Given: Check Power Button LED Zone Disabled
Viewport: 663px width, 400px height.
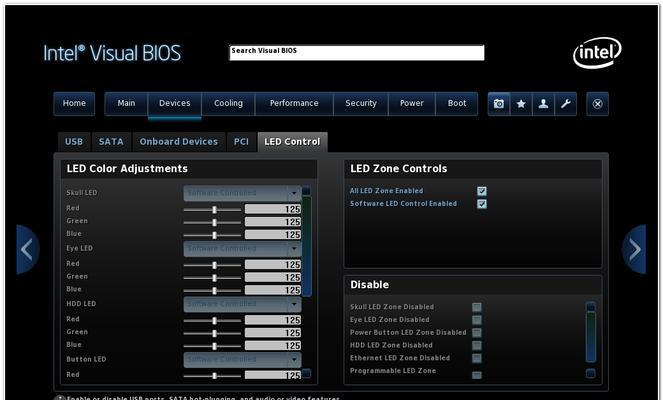Looking at the screenshot, I should pos(477,332).
